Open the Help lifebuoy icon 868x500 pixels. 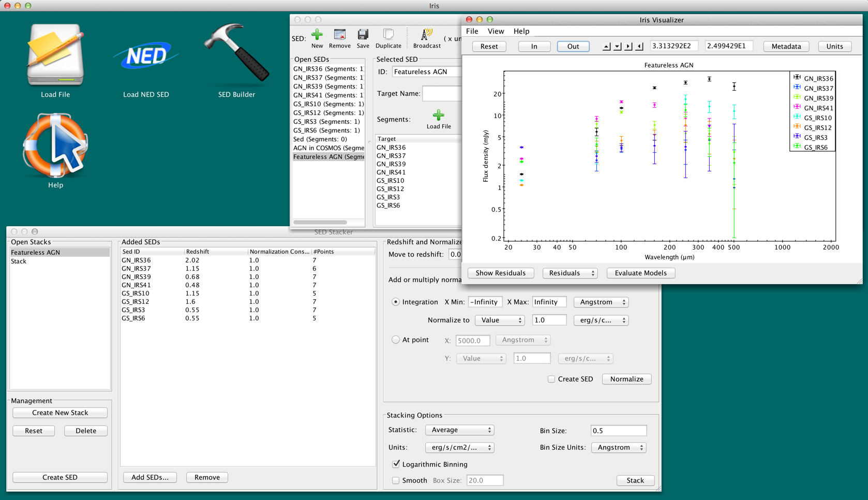pyautogui.click(x=55, y=145)
